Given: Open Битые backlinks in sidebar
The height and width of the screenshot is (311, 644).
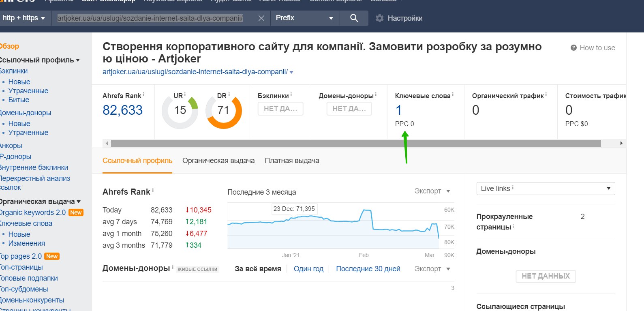Looking at the screenshot, I should [19, 100].
